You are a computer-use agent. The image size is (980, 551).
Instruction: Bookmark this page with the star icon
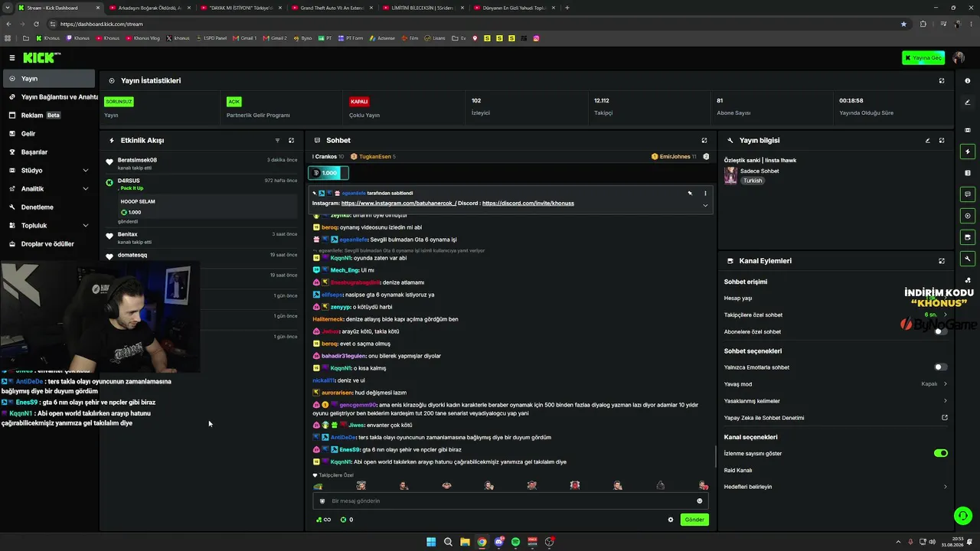[x=903, y=24]
